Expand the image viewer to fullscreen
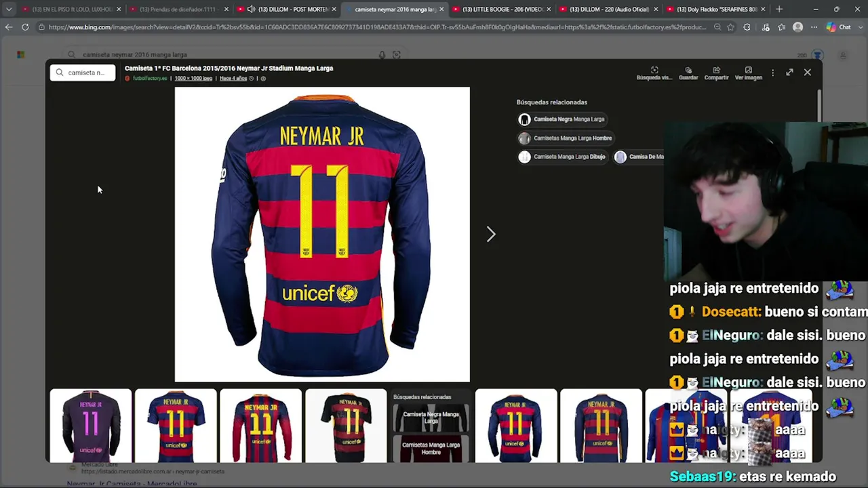The image size is (868, 488). [x=789, y=72]
